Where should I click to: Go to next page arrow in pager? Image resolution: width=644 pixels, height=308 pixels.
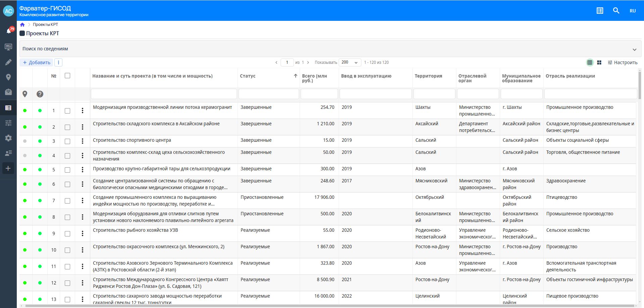(308, 62)
